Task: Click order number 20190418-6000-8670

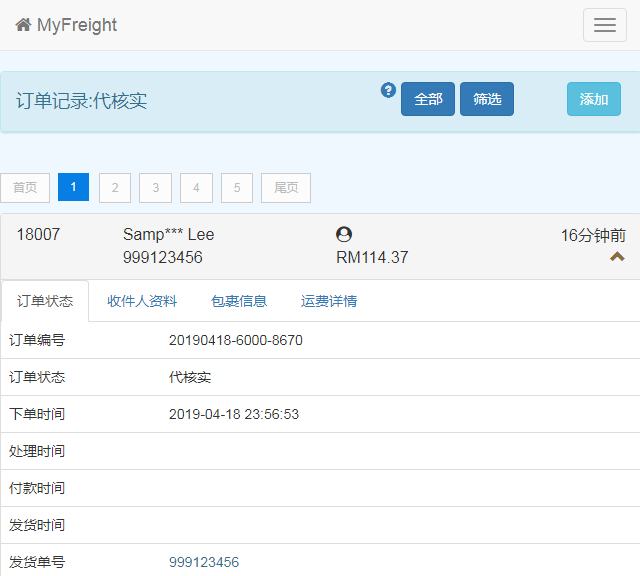Action: coord(236,340)
